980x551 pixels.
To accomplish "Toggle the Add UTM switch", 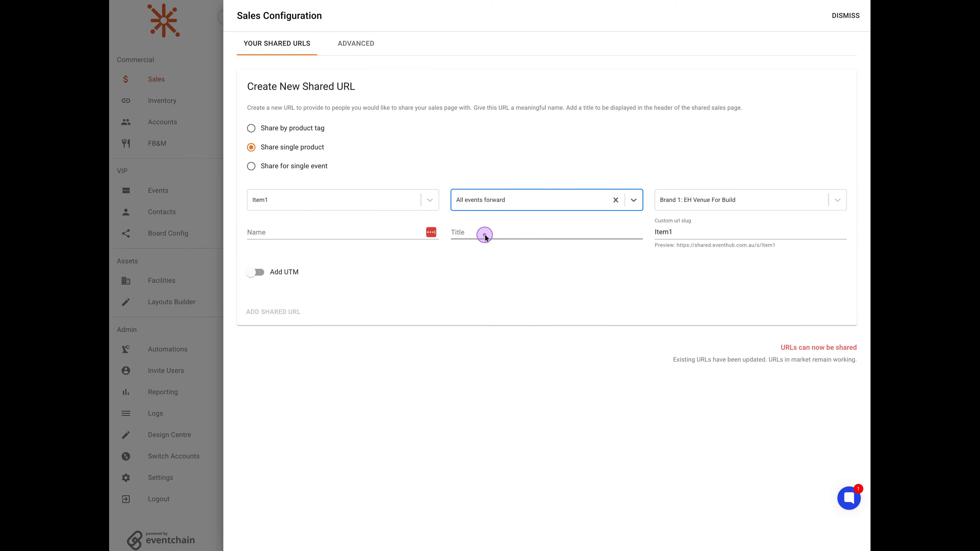I will [x=255, y=272].
